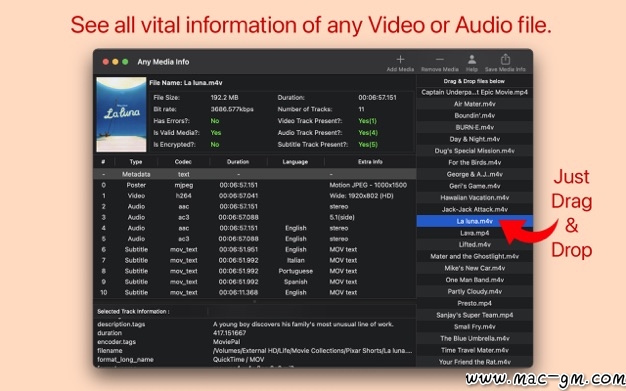Select Your Friend the Rat.m4v
The height and width of the screenshot is (391, 626).
point(474,362)
